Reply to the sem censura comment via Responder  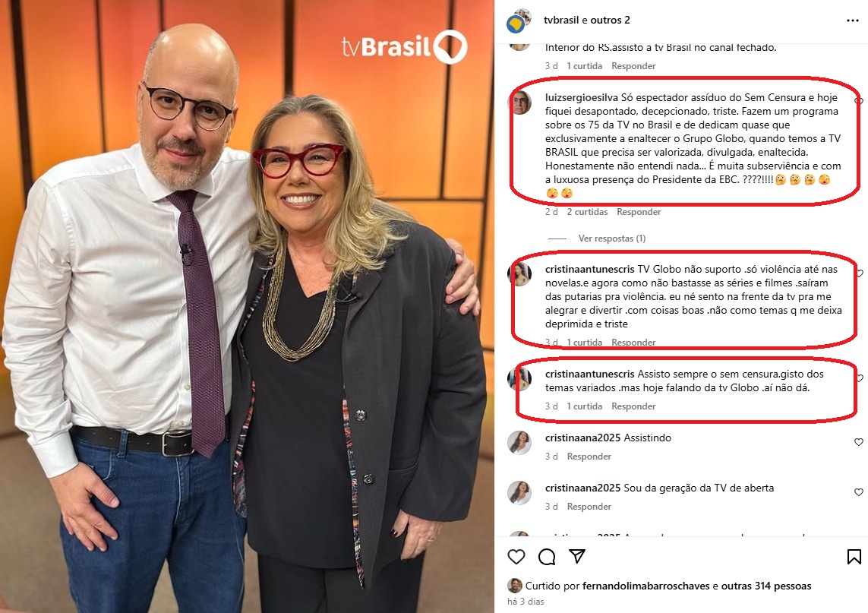(x=633, y=406)
